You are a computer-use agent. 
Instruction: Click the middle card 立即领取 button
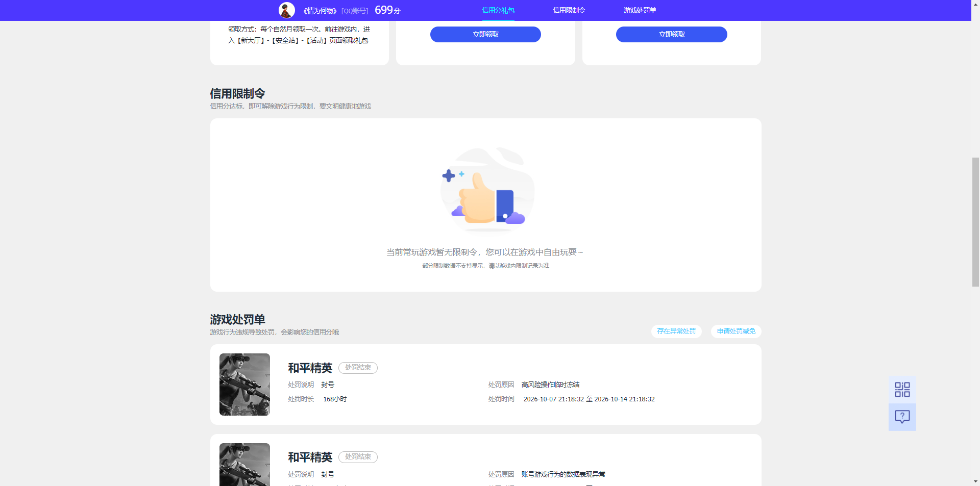click(485, 34)
